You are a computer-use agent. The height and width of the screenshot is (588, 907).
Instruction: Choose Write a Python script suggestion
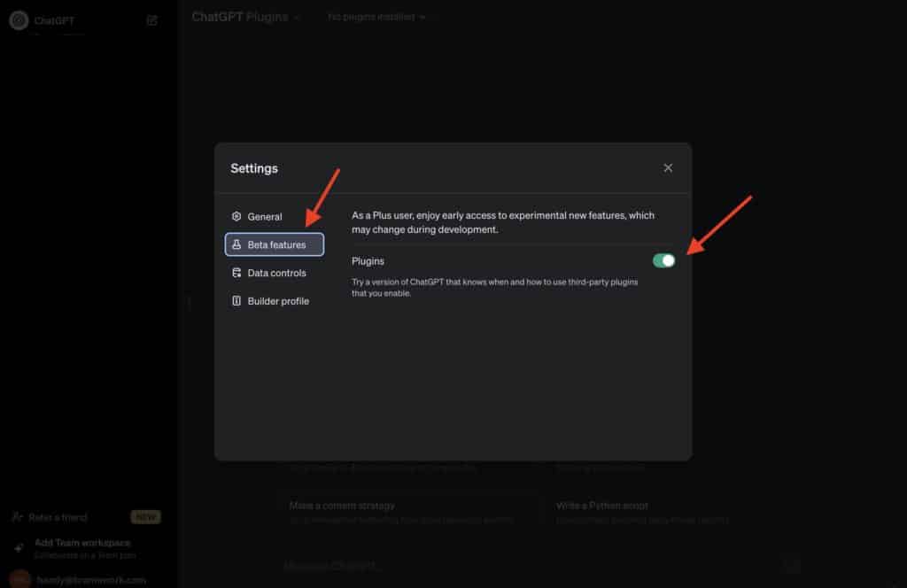click(674, 512)
